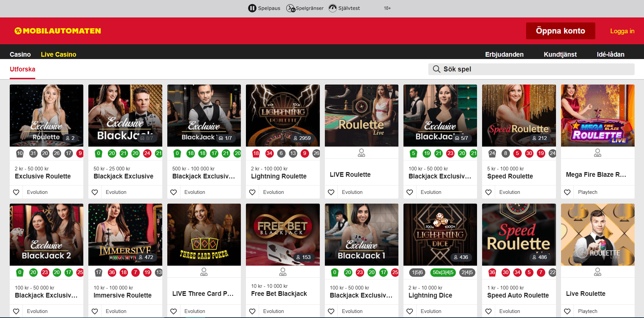Open the Casino menu item
The width and height of the screenshot is (644, 318).
20,54
